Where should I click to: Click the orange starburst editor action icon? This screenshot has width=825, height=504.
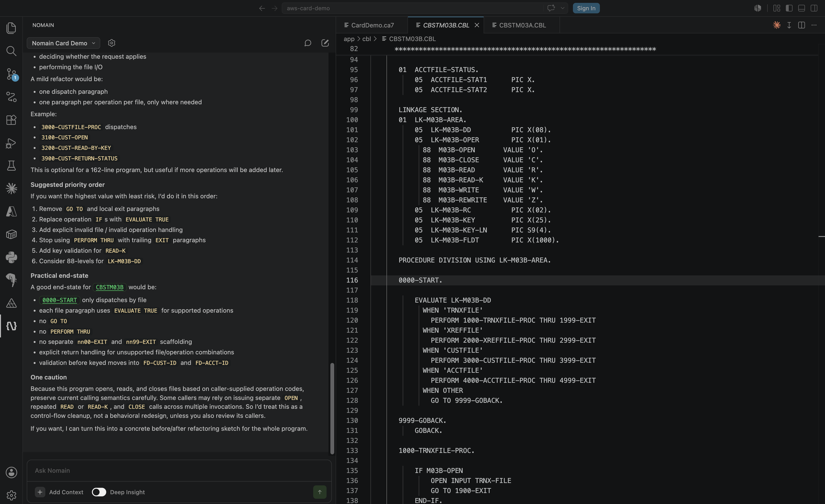777,25
